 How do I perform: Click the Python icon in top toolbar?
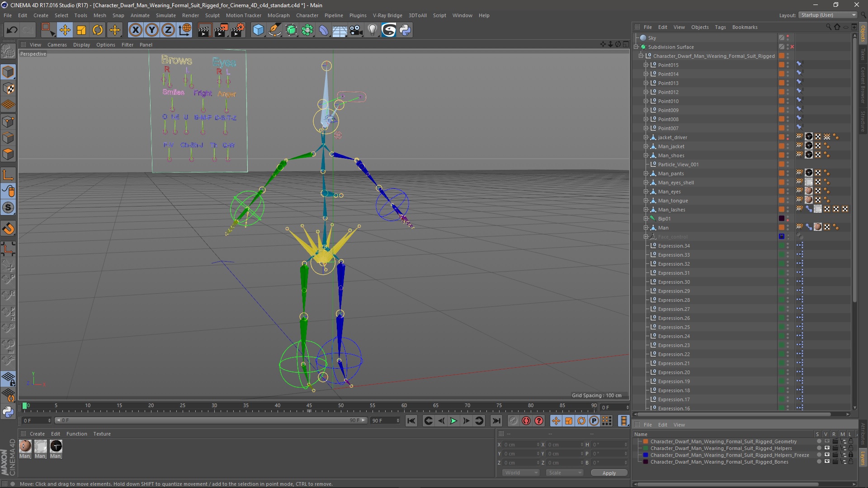pyautogui.click(x=406, y=30)
